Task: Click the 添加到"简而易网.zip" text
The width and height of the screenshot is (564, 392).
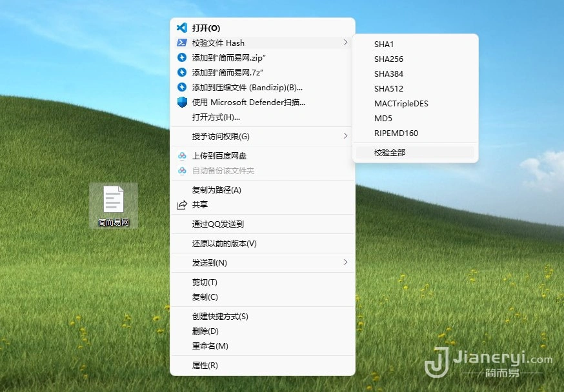Action: tap(229, 57)
